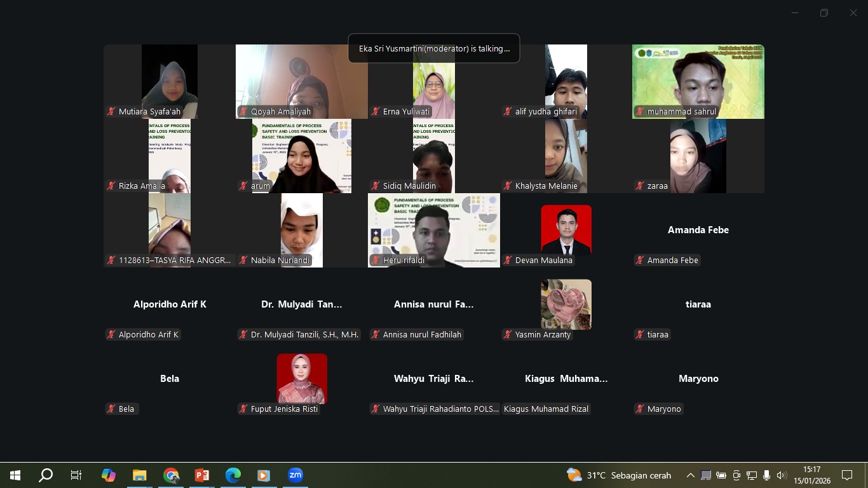868x488 pixels.
Task: Click the Copilot icon in the taskbar
Action: coord(109,475)
